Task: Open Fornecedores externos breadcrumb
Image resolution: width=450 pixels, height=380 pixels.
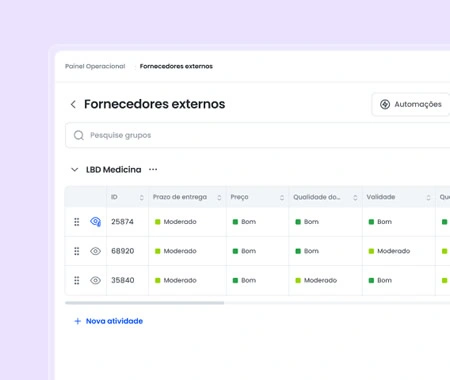Action: point(176,66)
